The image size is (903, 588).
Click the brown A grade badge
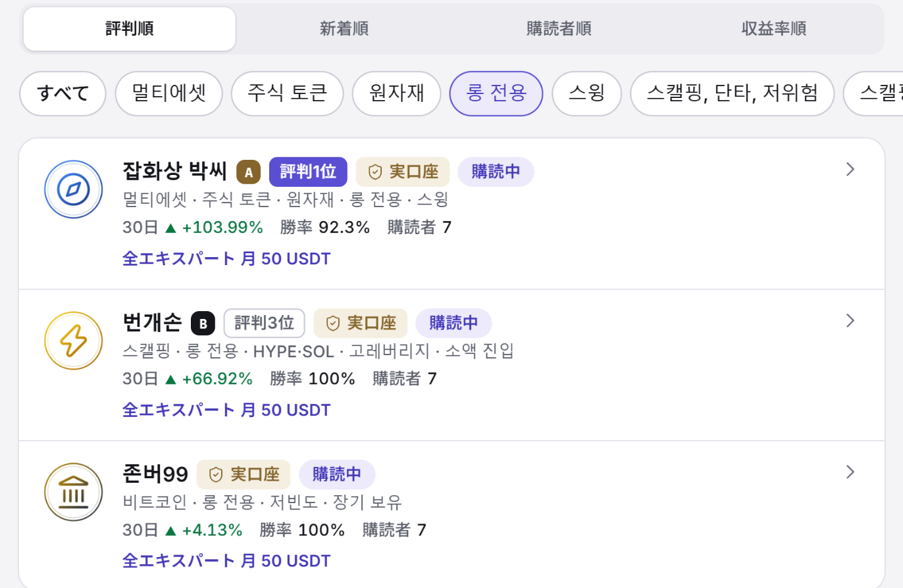click(248, 172)
